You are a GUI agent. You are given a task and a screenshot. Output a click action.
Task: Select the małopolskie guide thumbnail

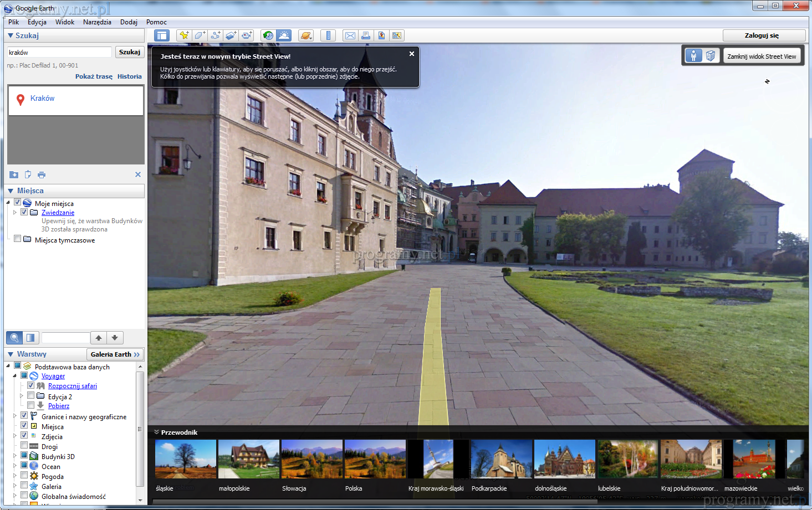tap(248, 459)
